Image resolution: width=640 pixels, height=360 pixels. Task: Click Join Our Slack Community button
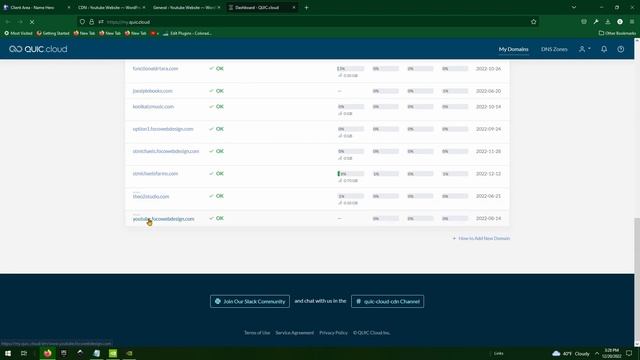point(250,301)
